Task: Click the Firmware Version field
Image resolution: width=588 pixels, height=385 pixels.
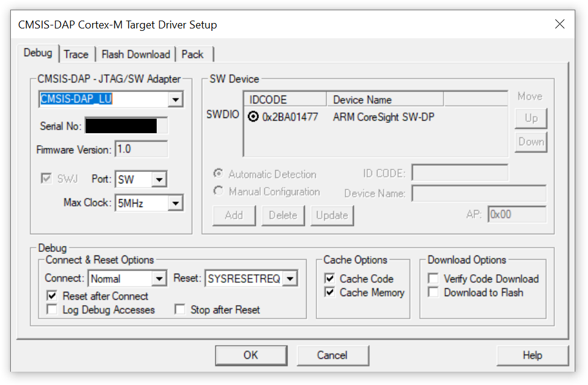Action: coord(142,150)
